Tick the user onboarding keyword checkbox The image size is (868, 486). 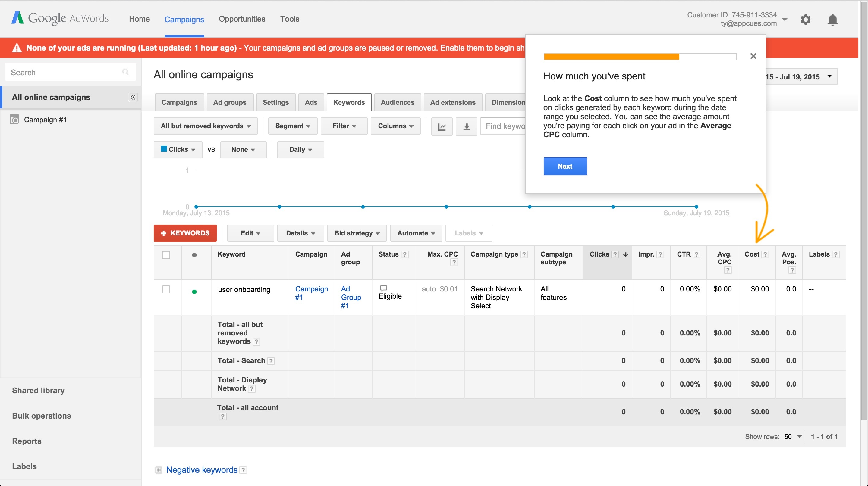click(x=166, y=289)
